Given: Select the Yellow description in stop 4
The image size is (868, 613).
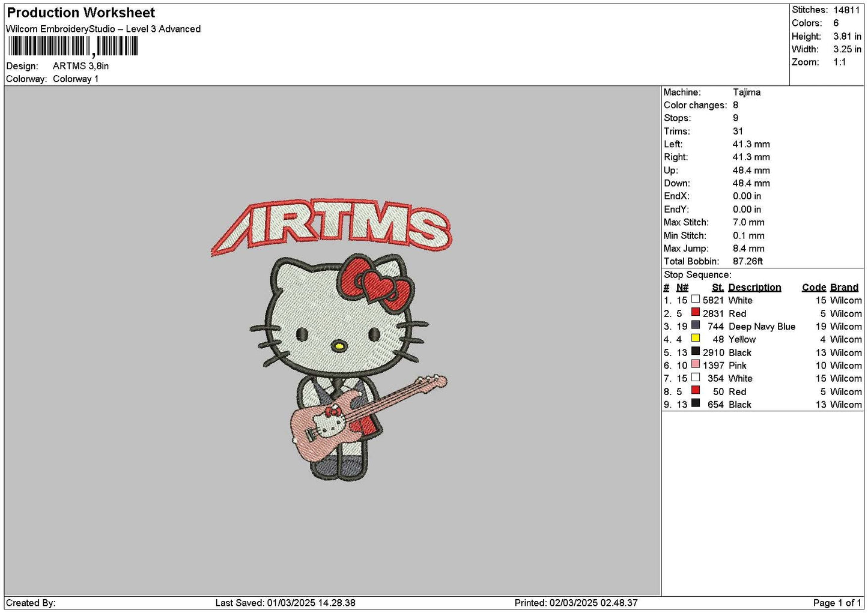Looking at the screenshot, I should pos(742,340).
